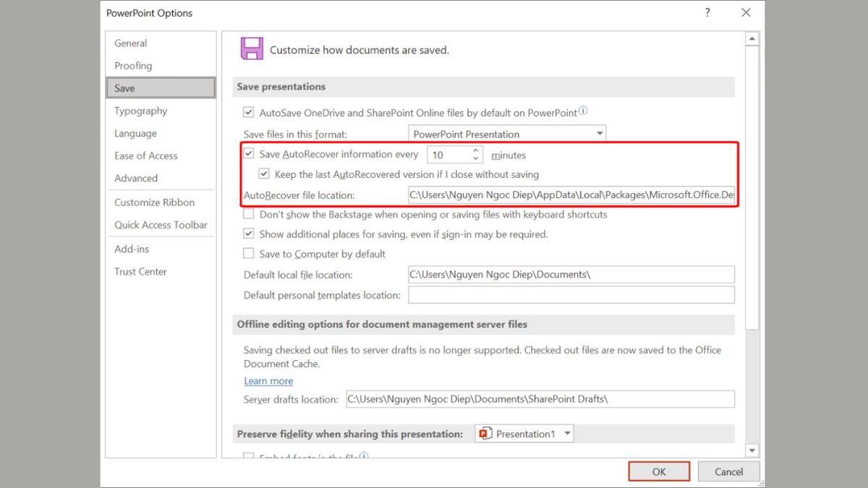Open the Save files in this format dropdown
The image size is (868, 488).
tap(507, 134)
